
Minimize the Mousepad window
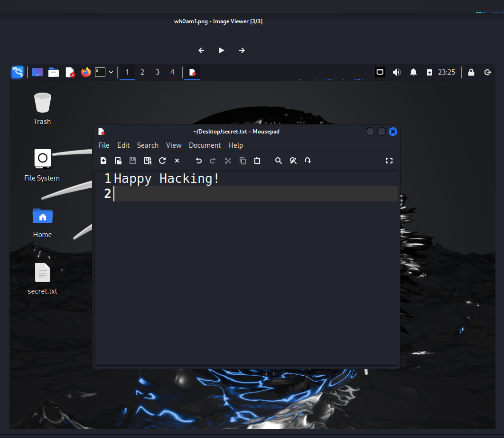[370, 132]
